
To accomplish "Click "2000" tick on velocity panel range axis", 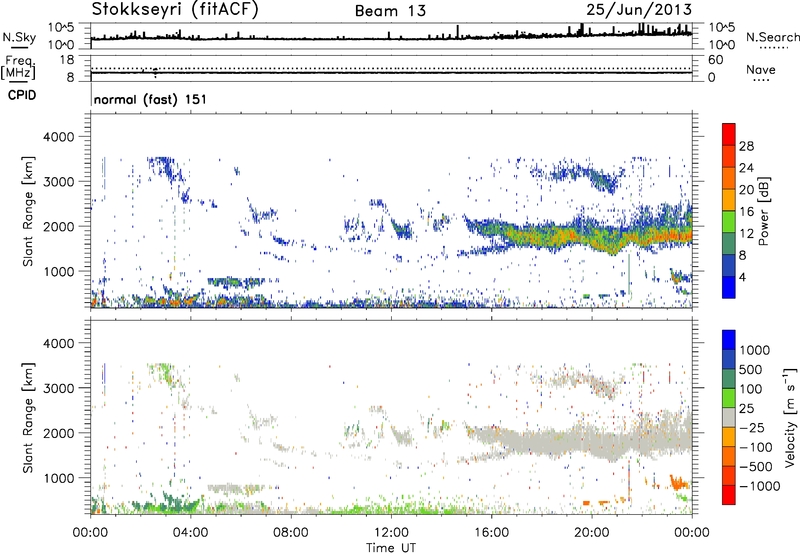I will (x=59, y=433).
